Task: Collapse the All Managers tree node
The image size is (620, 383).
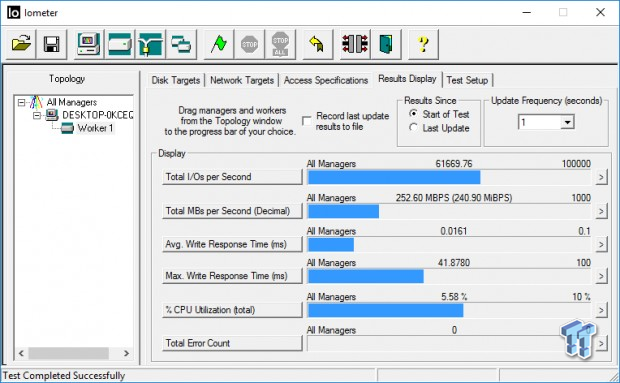Action: (21, 103)
